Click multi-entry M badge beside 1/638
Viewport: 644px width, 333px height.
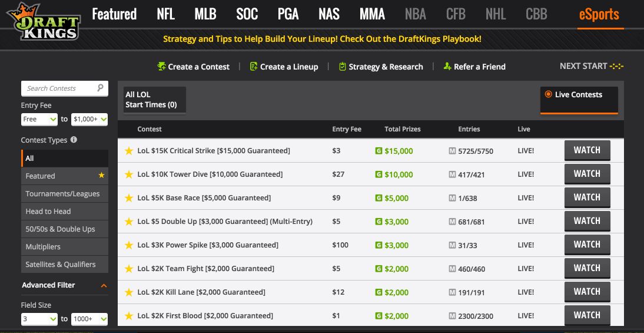(x=452, y=198)
